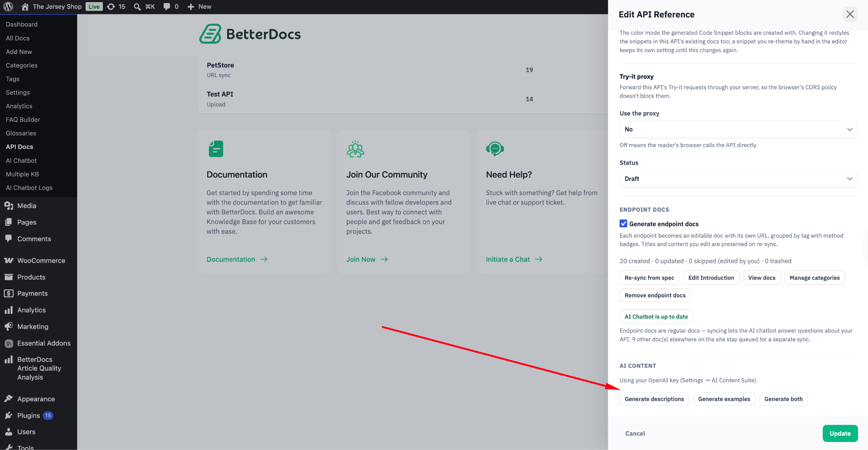Click Re-sync from spec button

pyautogui.click(x=649, y=278)
